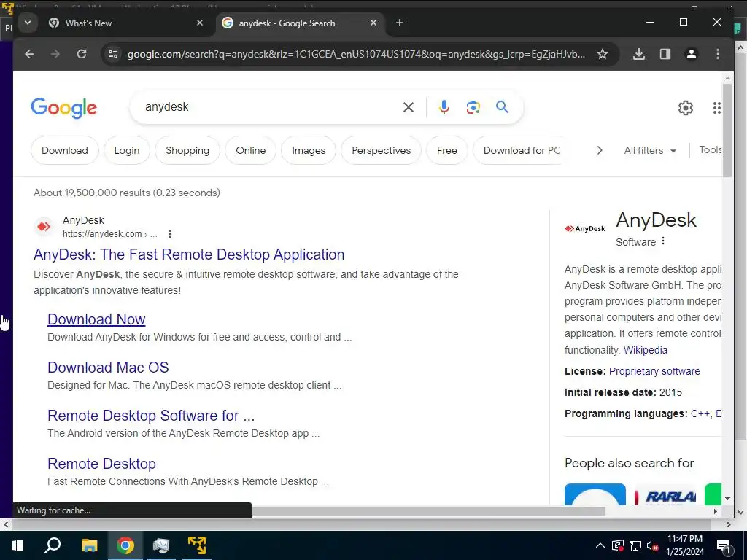Go to Google homepage via logo
The image size is (747, 560).
coord(64,108)
